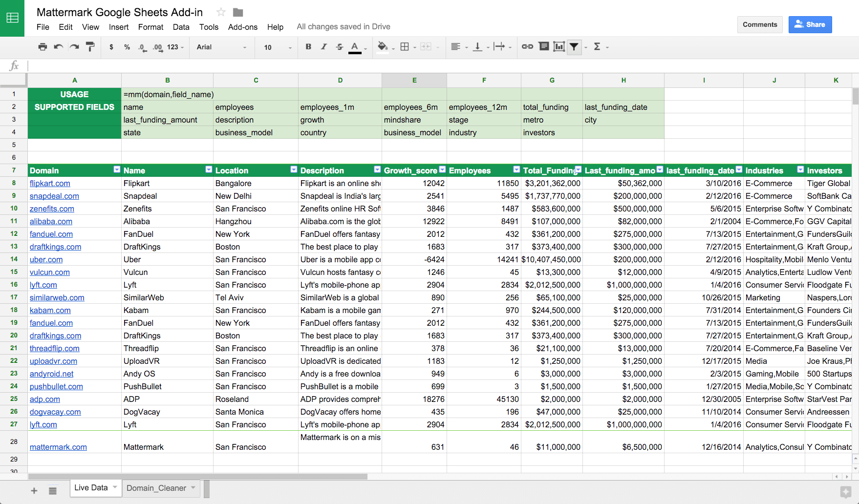Open the Data menu
This screenshot has width=859, height=504.
181,27
